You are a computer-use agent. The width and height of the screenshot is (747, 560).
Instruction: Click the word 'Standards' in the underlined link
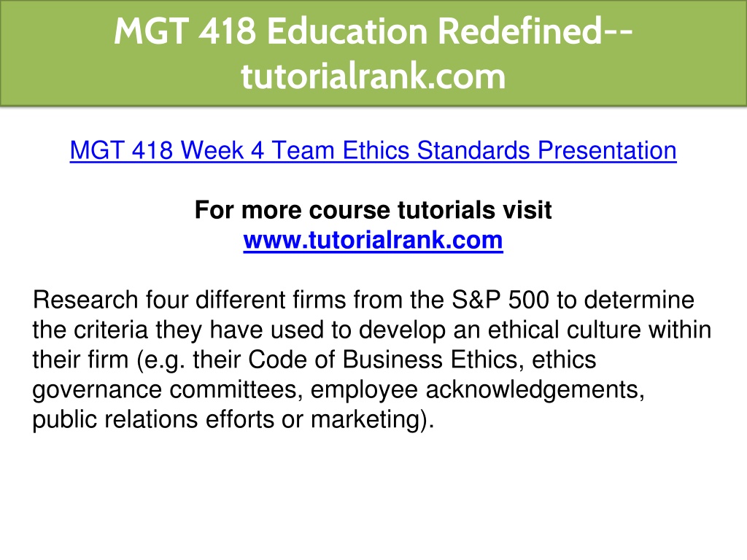click(473, 150)
